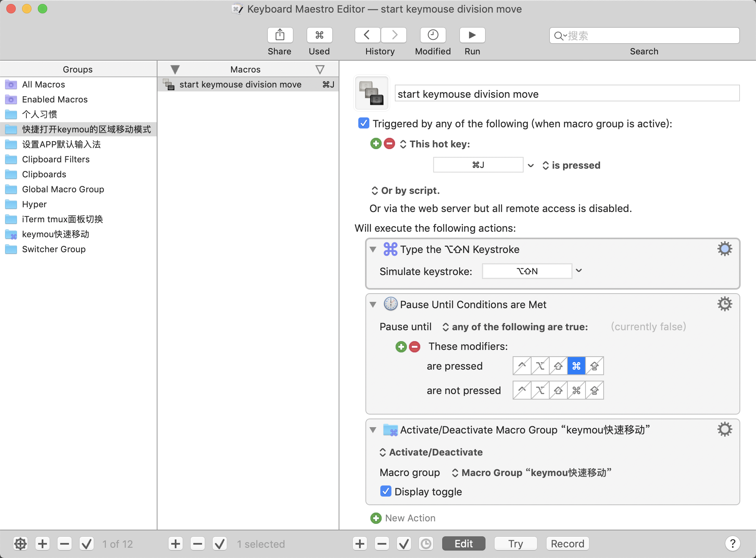Toggle Command modifier in 'are pressed' row
This screenshot has height=558, width=756.
point(576,366)
